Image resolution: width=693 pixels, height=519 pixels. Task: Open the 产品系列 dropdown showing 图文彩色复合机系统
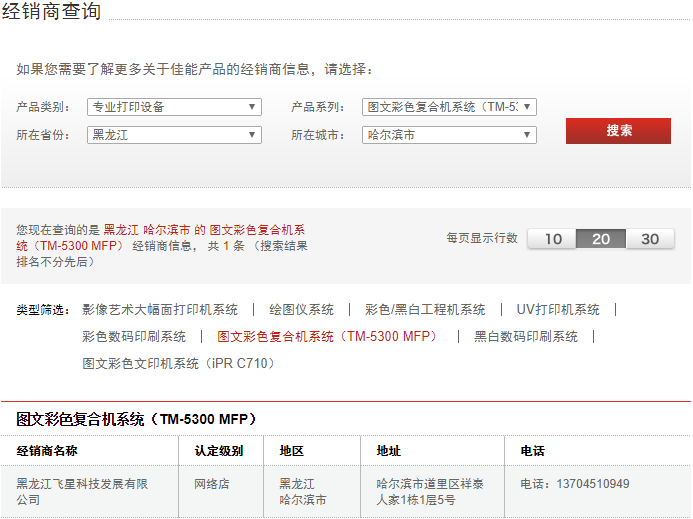449,107
